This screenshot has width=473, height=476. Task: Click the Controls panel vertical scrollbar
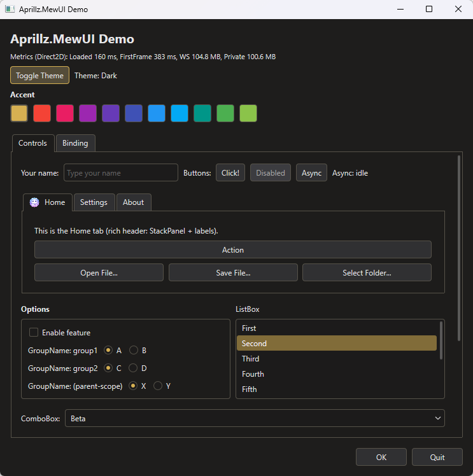[459, 248]
